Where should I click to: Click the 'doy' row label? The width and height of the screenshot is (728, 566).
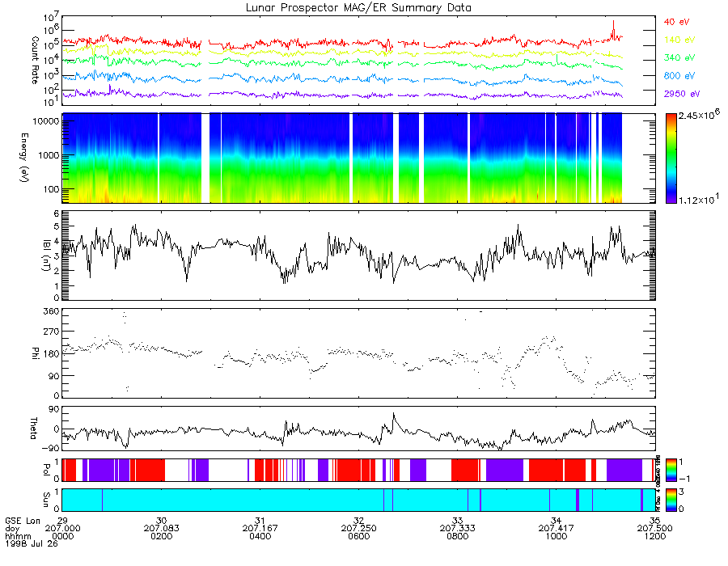(12, 529)
